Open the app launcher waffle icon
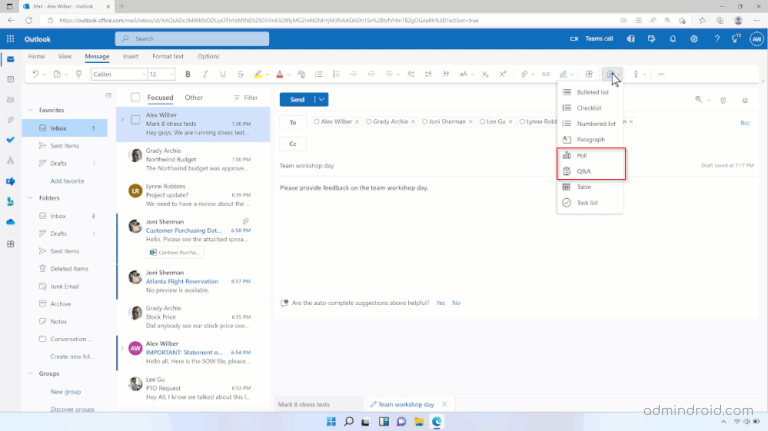The width and height of the screenshot is (768, 431). click(x=11, y=38)
